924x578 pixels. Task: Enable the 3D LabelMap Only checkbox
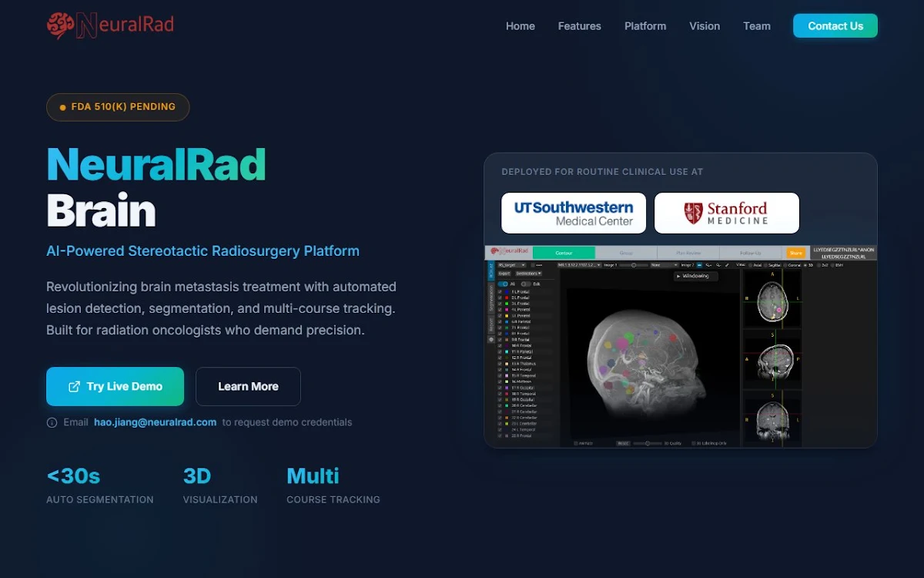(693, 443)
